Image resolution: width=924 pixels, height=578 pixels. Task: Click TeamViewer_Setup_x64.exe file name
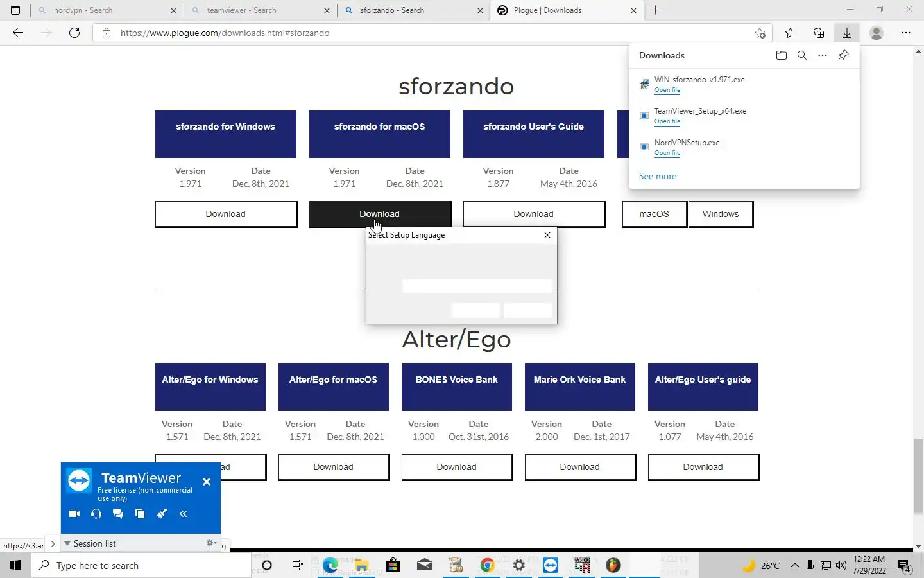point(700,111)
